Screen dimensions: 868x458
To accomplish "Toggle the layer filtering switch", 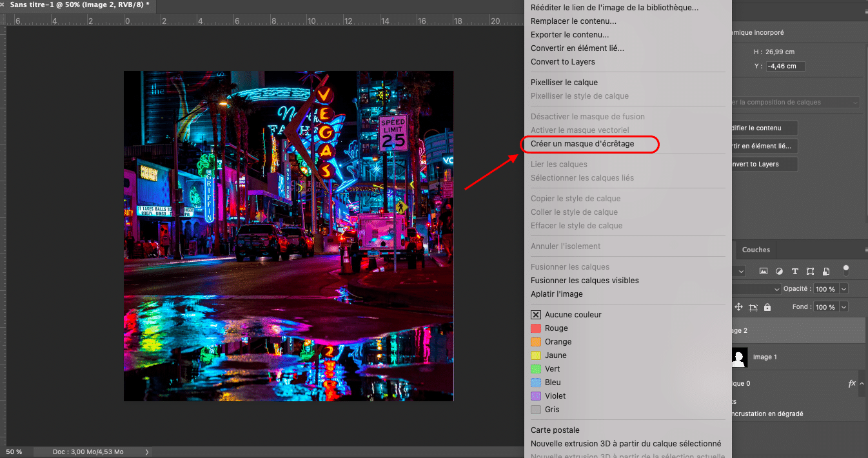I will pyautogui.click(x=846, y=271).
